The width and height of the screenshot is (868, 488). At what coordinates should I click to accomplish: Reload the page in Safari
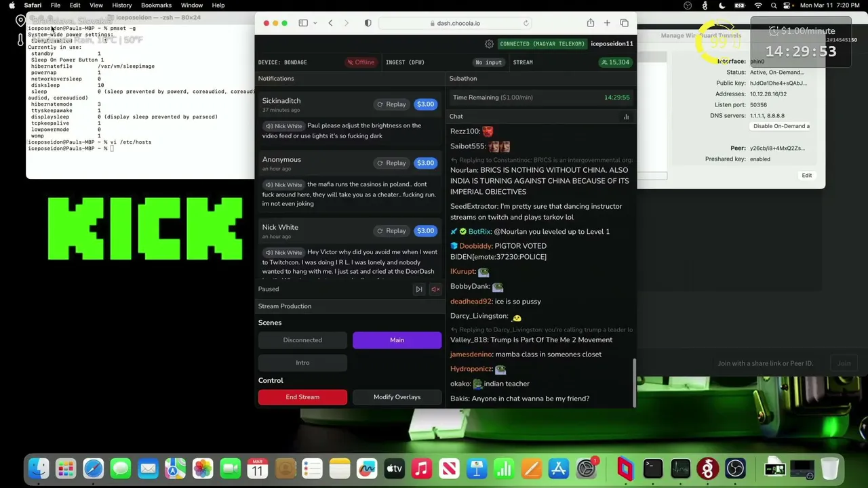526,23
